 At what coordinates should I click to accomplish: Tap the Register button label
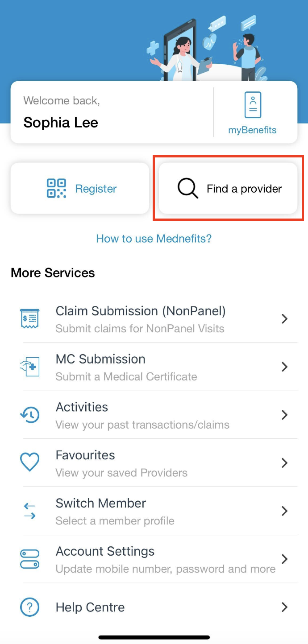pos(96,189)
